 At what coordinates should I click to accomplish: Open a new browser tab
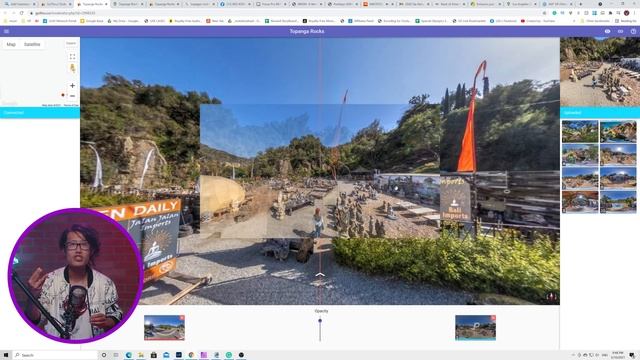[580, 4]
